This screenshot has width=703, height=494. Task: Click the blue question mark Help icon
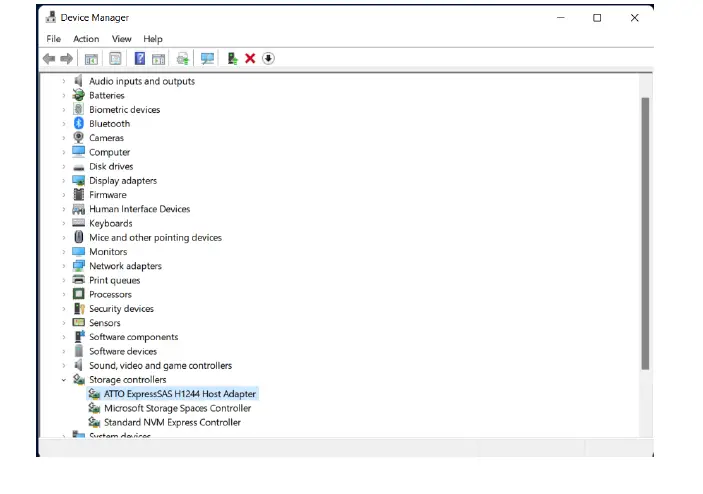140,59
